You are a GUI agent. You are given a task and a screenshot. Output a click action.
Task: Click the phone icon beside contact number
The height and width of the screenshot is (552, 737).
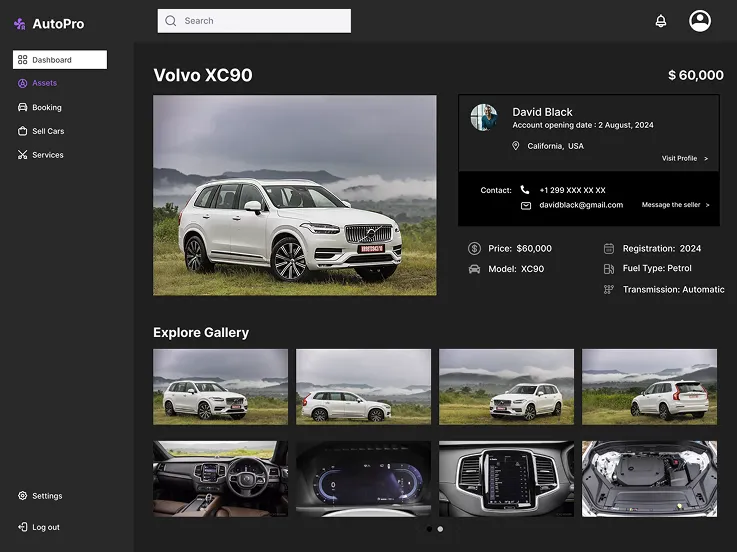(525, 190)
